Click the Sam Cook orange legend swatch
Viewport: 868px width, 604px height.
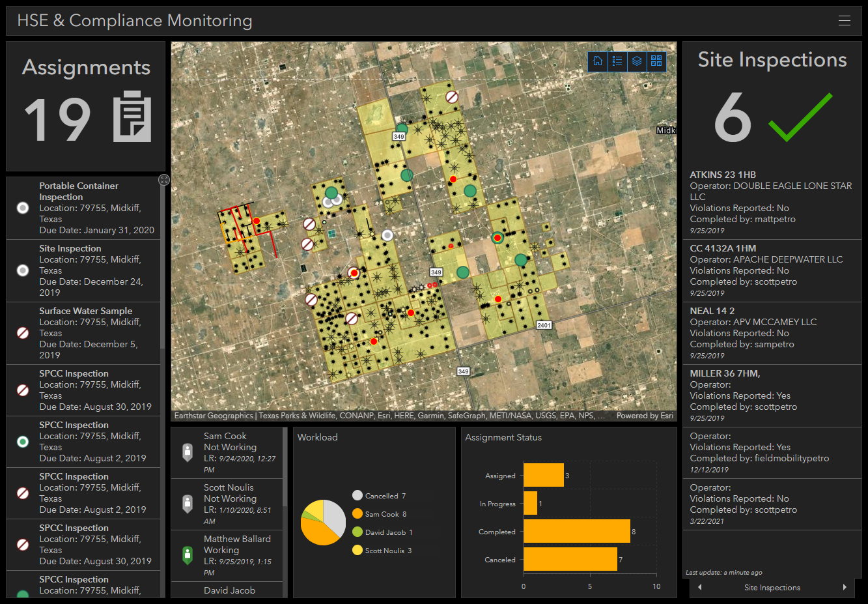coord(357,514)
